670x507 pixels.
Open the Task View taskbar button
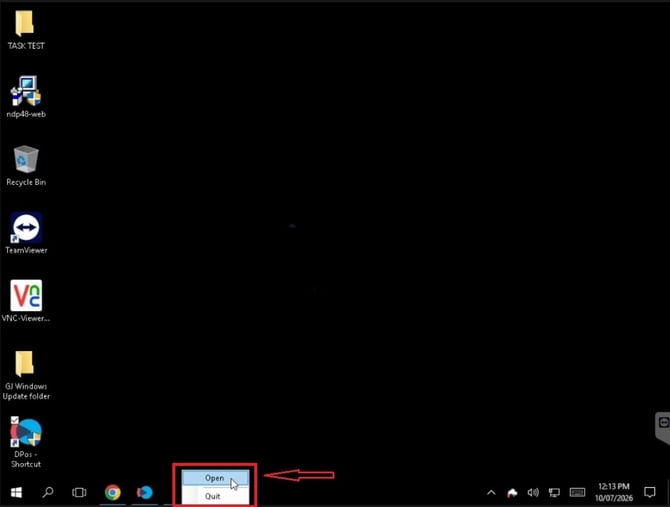click(79, 492)
